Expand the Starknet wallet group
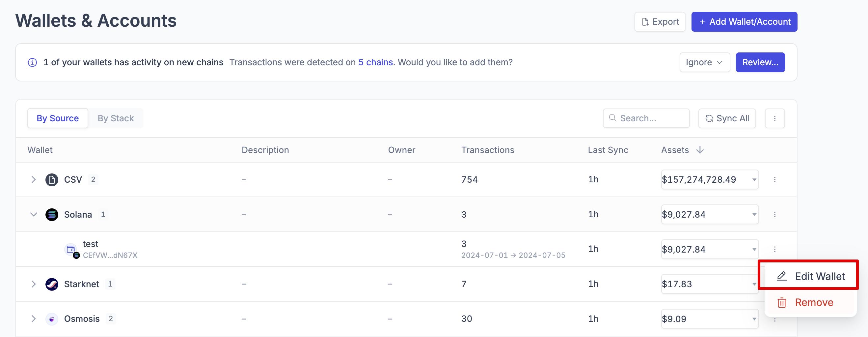Image resolution: width=868 pixels, height=337 pixels. click(33, 284)
